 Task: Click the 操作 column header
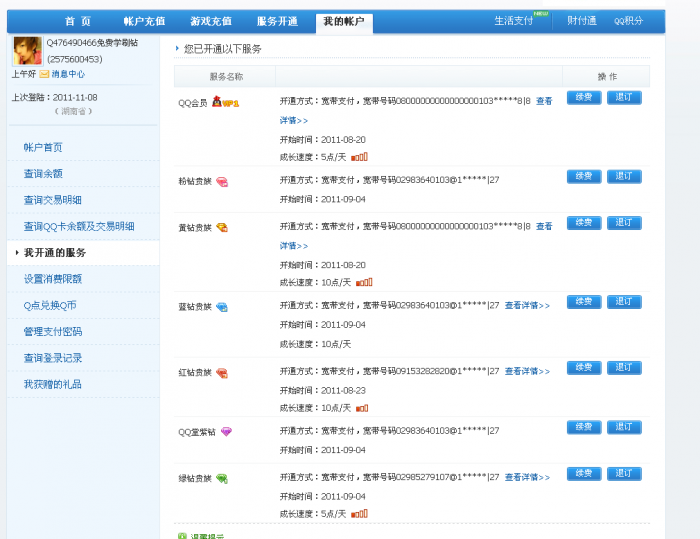(x=606, y=76)
